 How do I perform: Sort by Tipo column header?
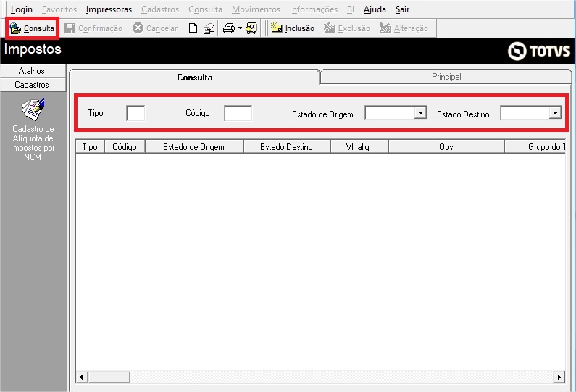90,146
